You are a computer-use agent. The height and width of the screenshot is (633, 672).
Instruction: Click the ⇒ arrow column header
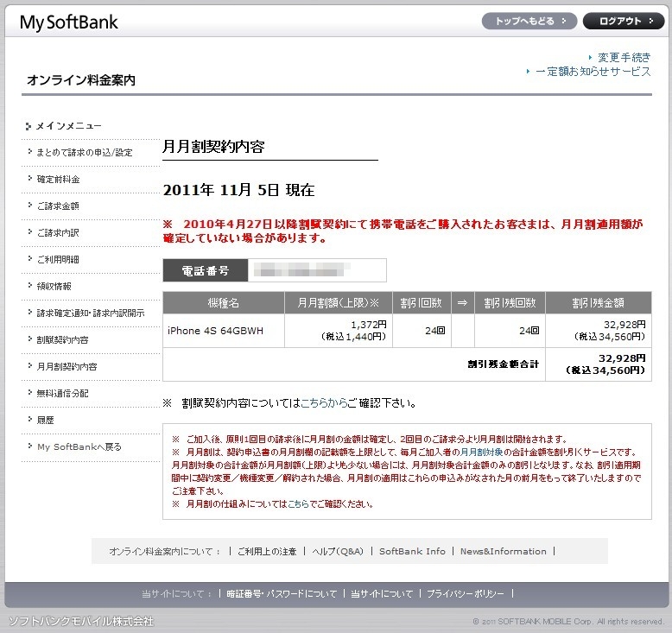[x=462, y=303]
